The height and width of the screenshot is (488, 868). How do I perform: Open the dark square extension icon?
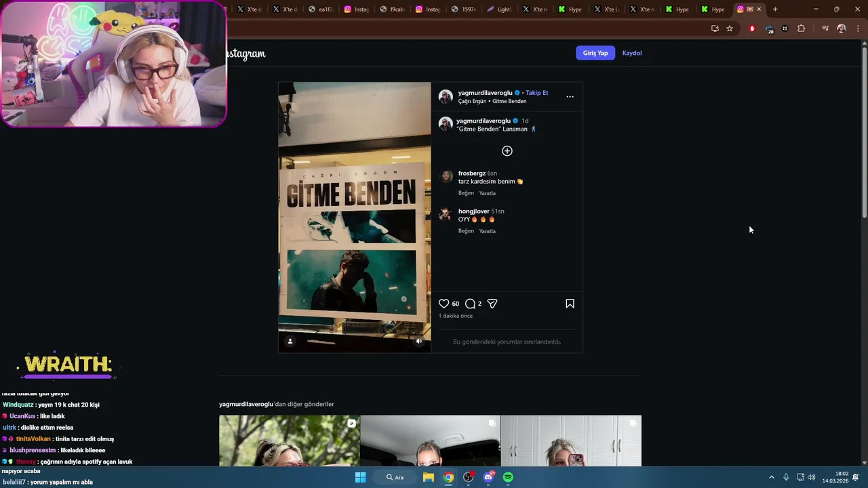(x=785, y=28)
